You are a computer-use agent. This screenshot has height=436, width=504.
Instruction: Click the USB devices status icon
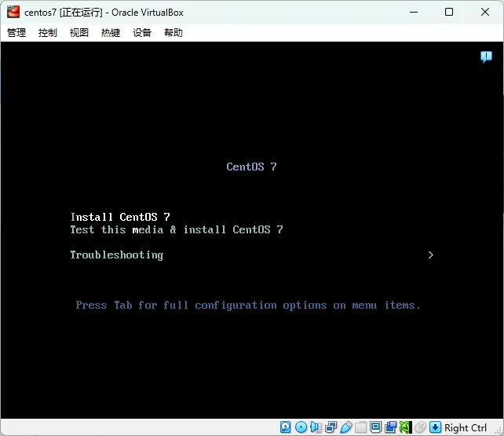click(346, 427)
